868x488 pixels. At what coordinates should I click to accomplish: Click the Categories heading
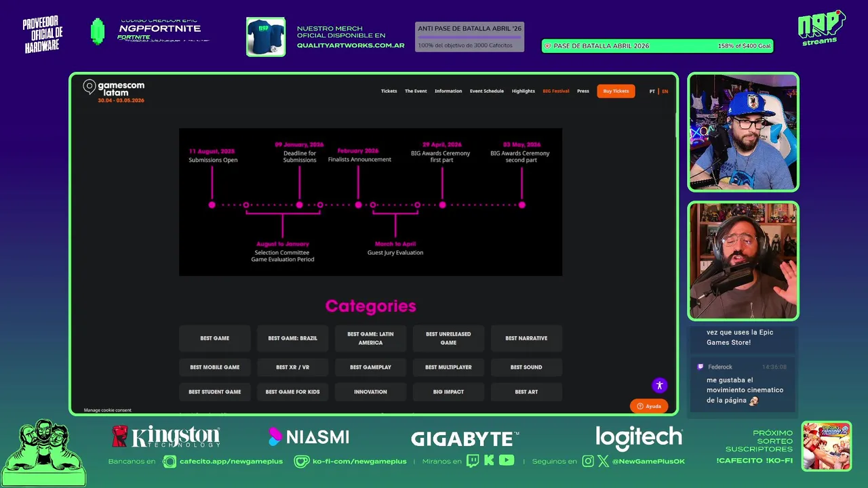pyautogui.click(x=370, y=306)
